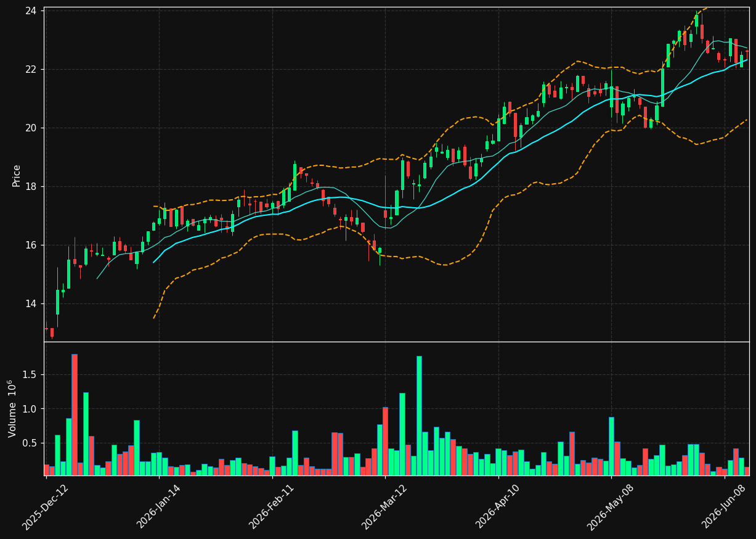Image resolution: width=756 pixels, height=539 pixels.
Task: Click the 0.5 volume tick label
Action: point(30,443)
